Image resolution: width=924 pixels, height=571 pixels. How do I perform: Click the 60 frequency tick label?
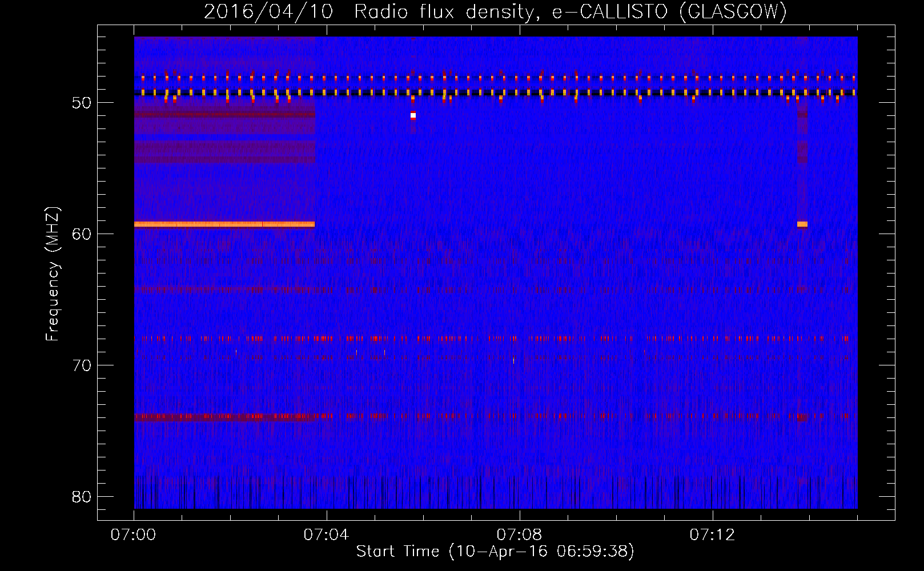[82, 234]
